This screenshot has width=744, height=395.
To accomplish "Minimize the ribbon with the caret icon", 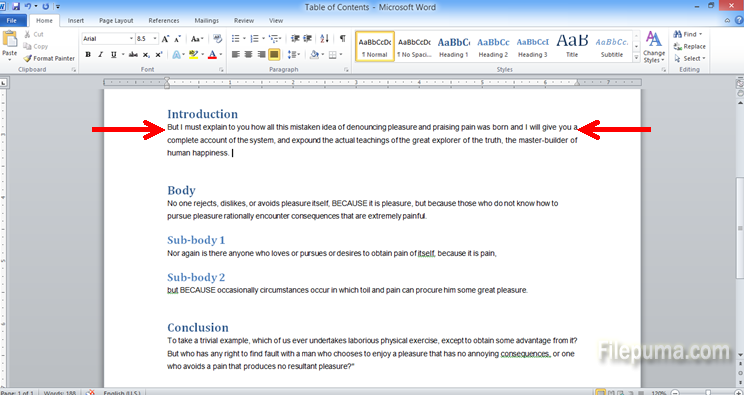I will 727,20.
